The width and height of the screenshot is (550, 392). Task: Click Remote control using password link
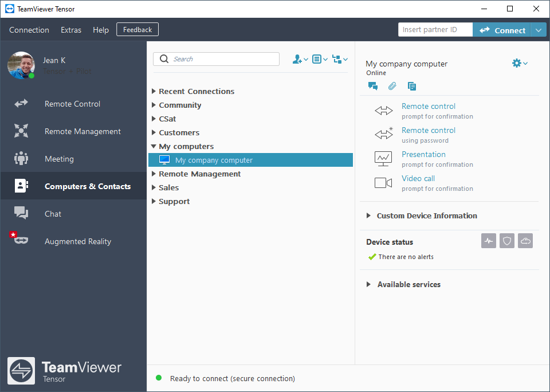coord(429,130)
